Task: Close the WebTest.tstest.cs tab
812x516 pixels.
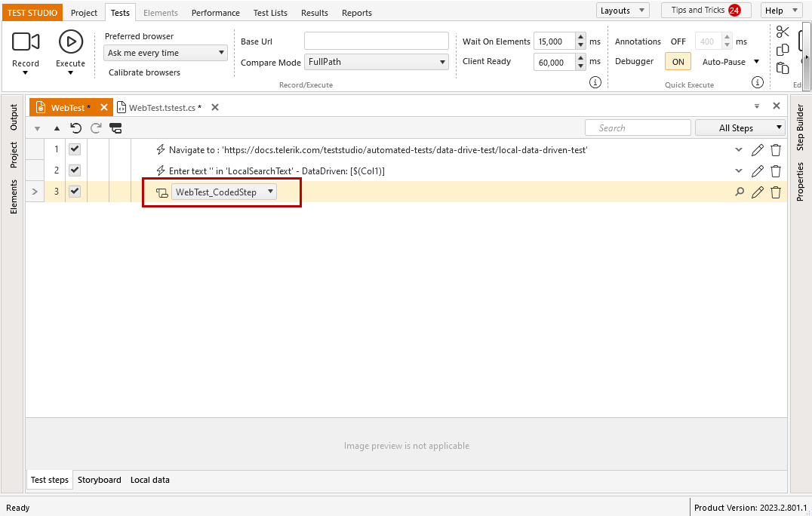Action: coord(215,107)
